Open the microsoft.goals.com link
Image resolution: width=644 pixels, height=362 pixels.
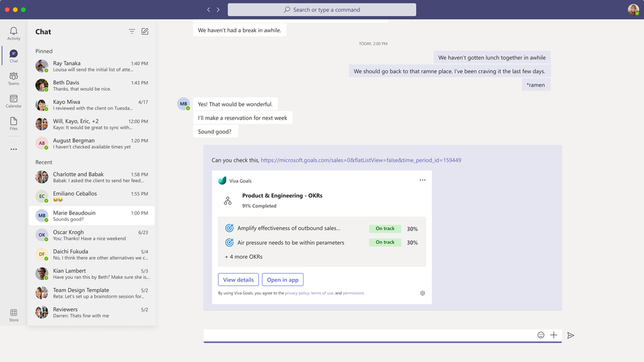tap(361, 160)
